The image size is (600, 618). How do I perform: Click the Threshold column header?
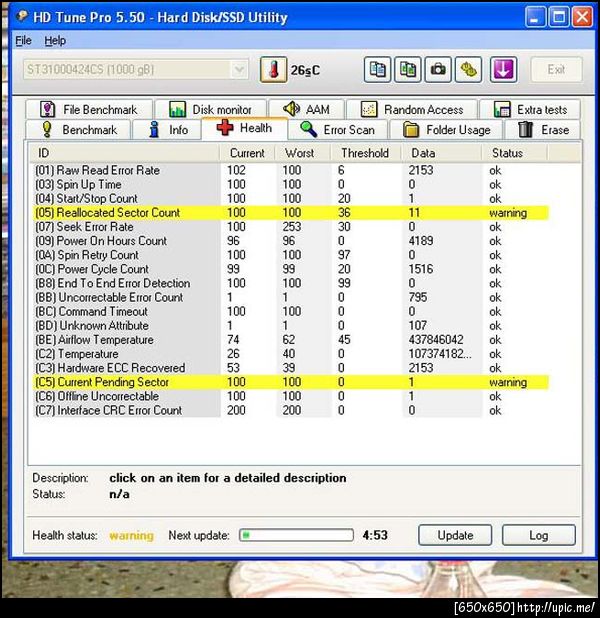(x=366, y=153)
